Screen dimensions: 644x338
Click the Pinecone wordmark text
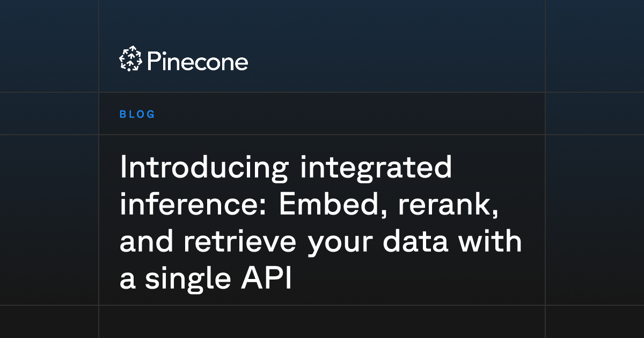coord(197,62)
